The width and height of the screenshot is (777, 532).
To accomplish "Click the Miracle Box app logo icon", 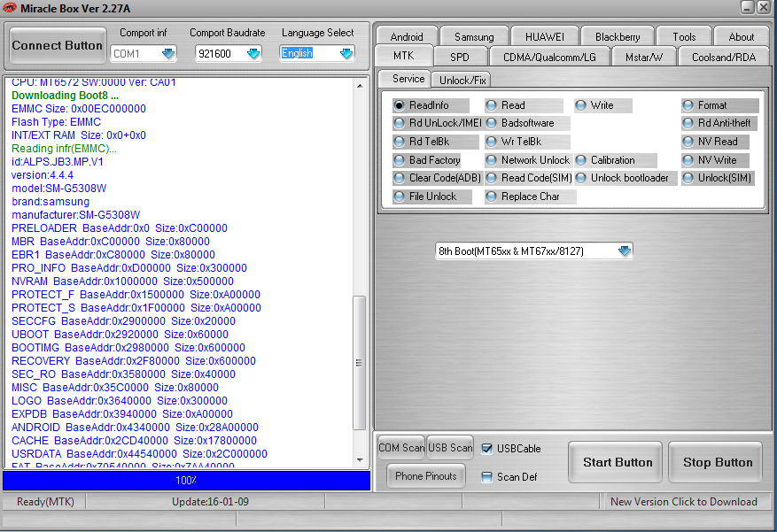I will click(9, 8).
